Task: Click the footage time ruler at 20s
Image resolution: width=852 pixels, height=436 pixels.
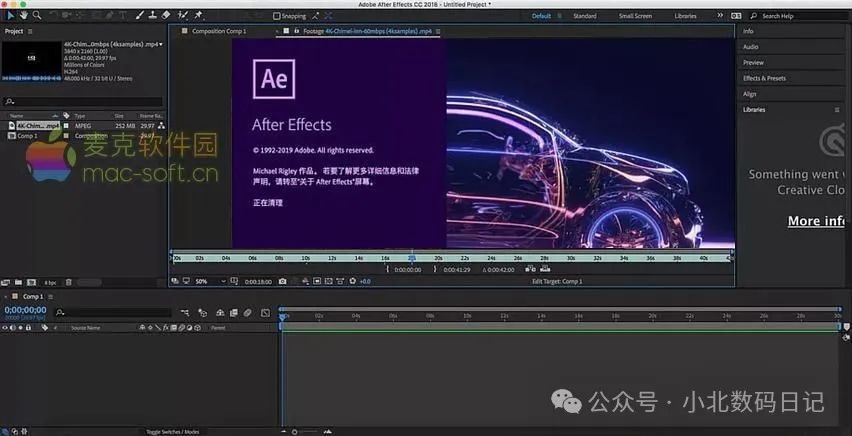Action: pyautogui.click(x=438, y=258)
